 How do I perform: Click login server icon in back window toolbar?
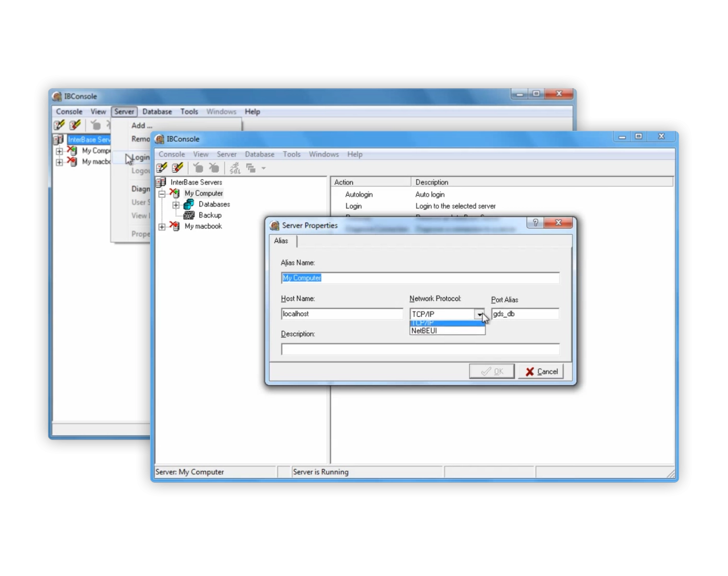(x=96, y=125)
